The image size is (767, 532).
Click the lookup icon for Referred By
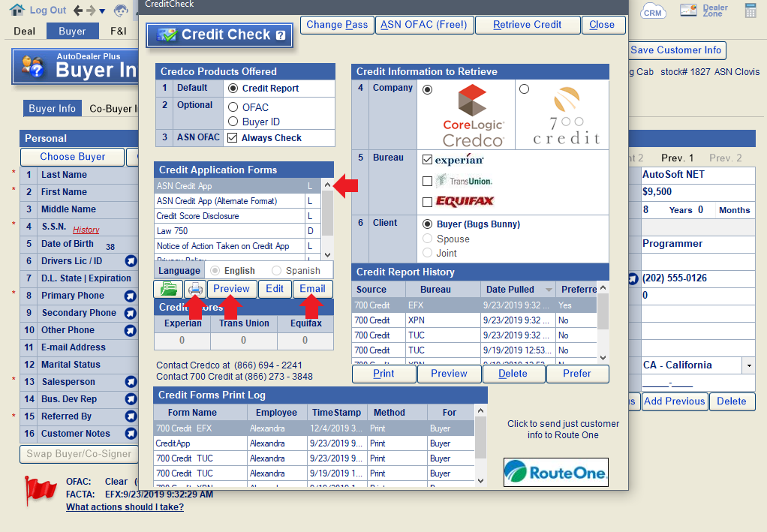click(x=130, y=416)
